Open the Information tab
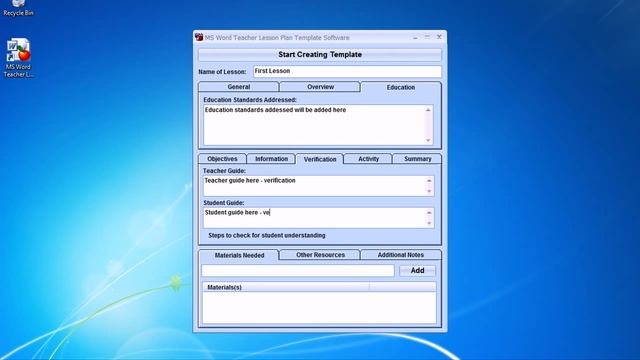The image size is (640, 360). point(271,159)
